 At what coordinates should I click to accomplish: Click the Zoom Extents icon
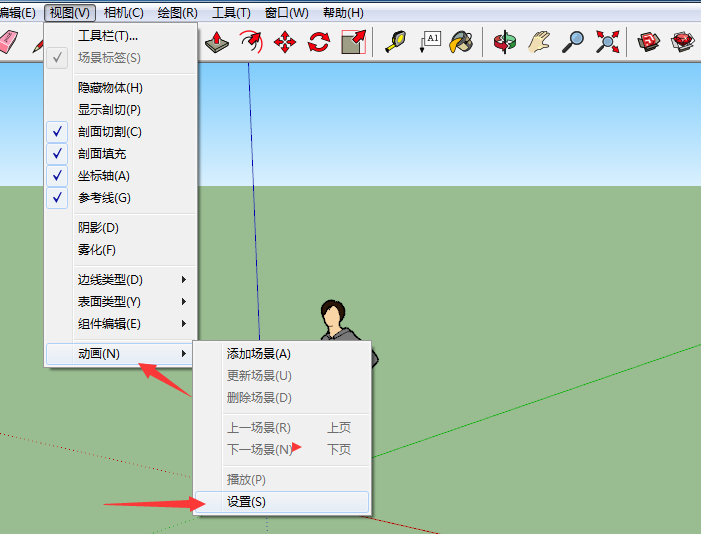click(607, 42)
